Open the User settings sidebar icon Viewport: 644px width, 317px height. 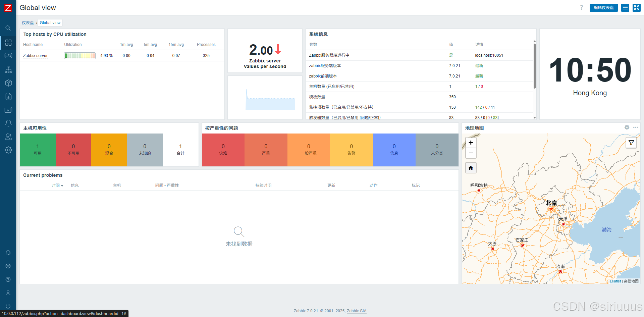coord(8,293)
